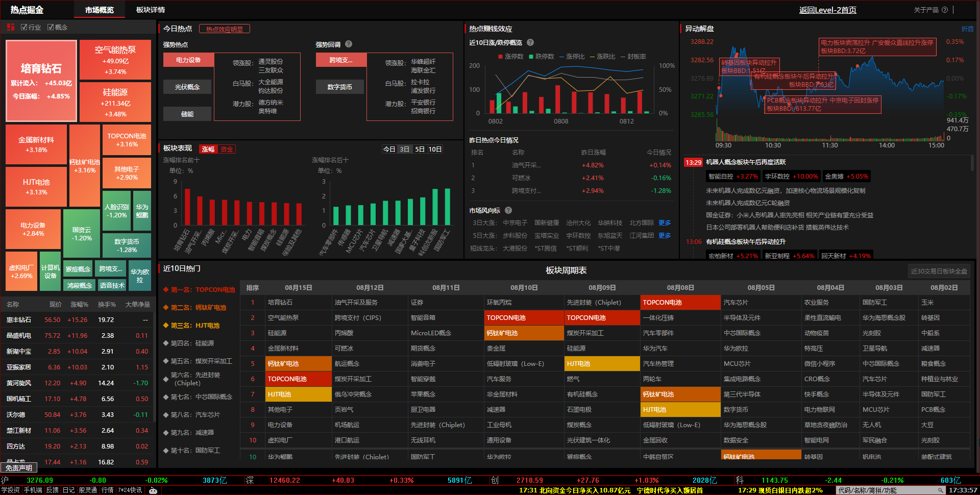Image resolution: width=980 pixels, height=495 pixels.
Task: Click the search magnifier icon in stock input
Action: (940, 490)
